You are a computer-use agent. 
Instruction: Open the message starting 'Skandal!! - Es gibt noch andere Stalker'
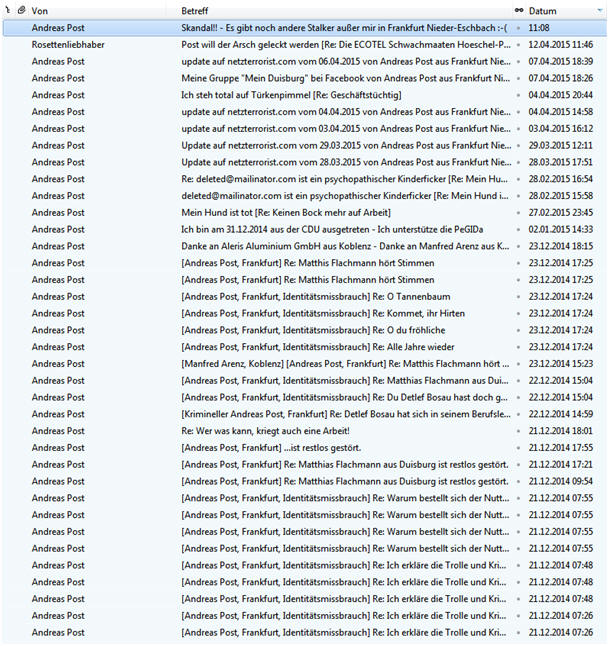pos(344,28)
